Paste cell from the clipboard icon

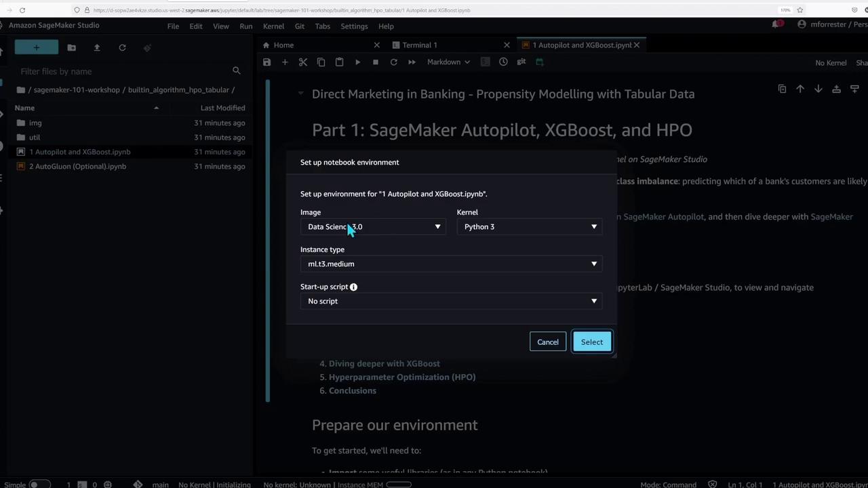(x=339, y=62)
